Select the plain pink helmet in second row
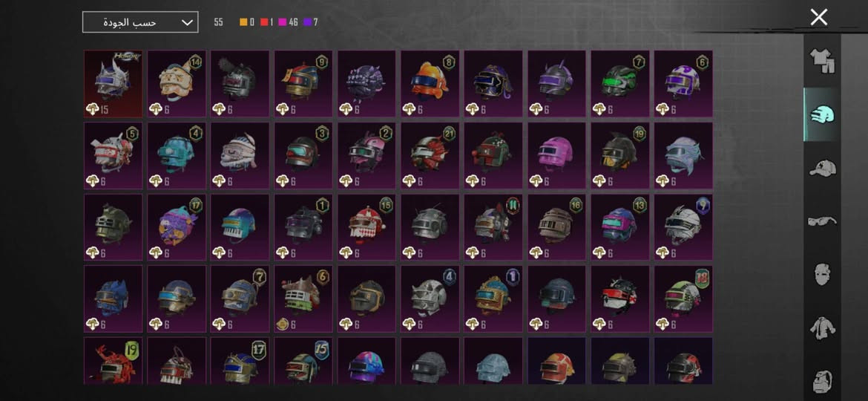868x401 pixels. click(x=556, y=156)
